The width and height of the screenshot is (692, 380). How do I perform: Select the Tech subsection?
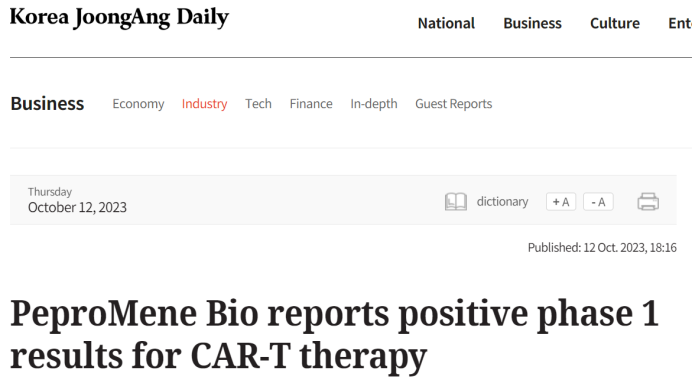coord(258,104)
